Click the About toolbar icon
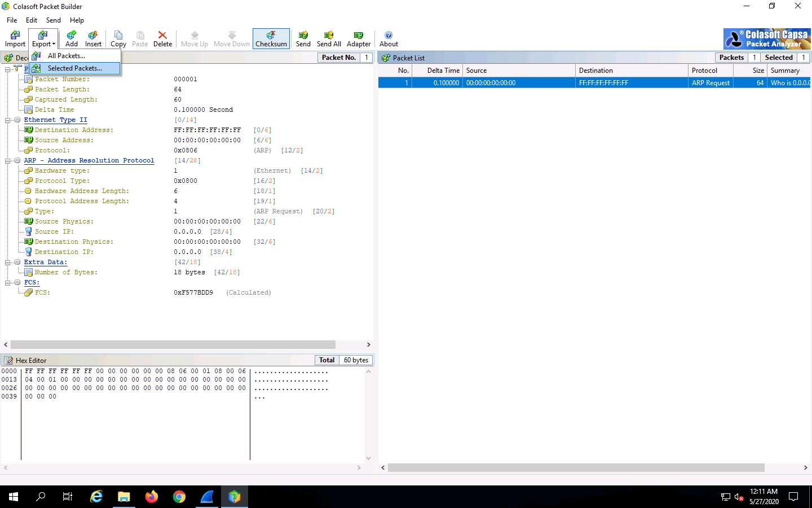This screenshot has width=812, height=508. coord(389,39)
